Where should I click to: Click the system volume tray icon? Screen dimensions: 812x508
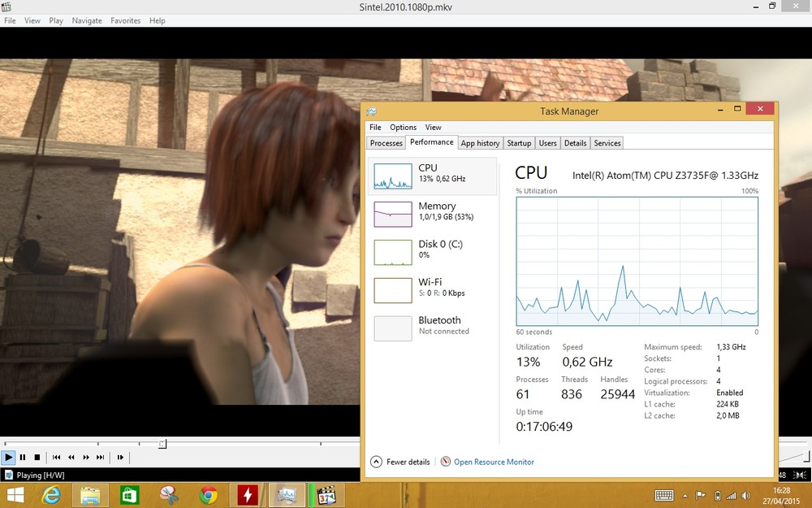[x=746, y=496]
